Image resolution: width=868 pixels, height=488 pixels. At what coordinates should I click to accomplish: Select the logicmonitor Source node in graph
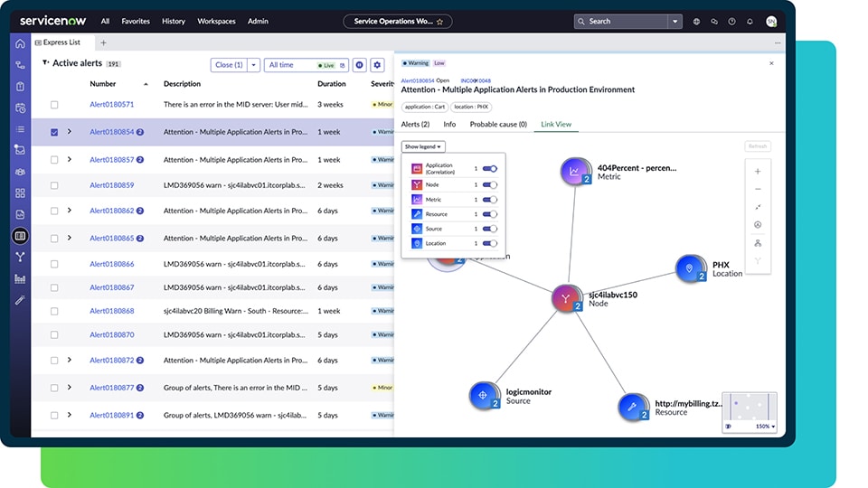[x=483, y=396]
